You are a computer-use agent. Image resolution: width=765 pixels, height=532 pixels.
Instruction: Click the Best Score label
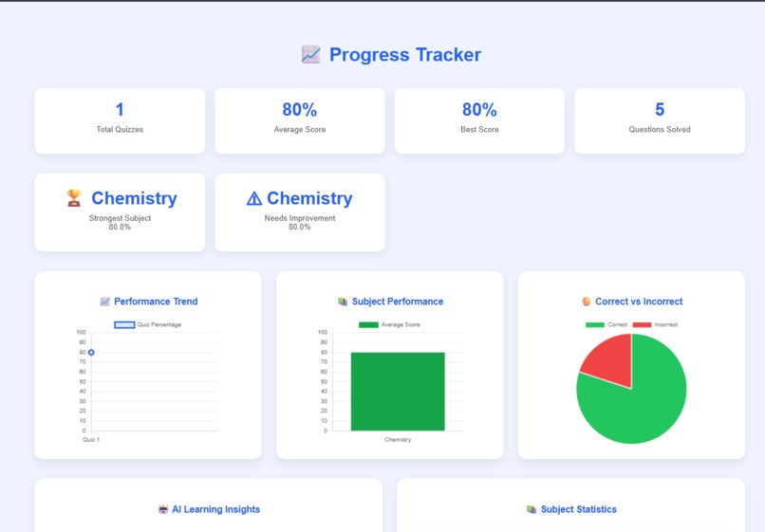[479, 129]
